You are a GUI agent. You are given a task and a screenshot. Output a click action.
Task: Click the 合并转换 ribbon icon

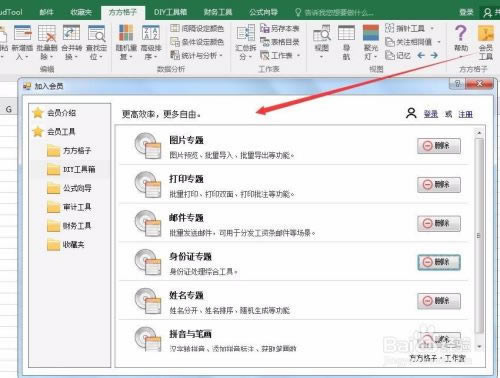[71, 34]
